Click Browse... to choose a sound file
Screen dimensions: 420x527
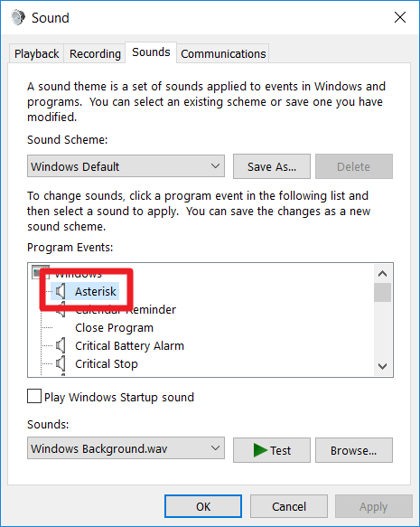354,450
